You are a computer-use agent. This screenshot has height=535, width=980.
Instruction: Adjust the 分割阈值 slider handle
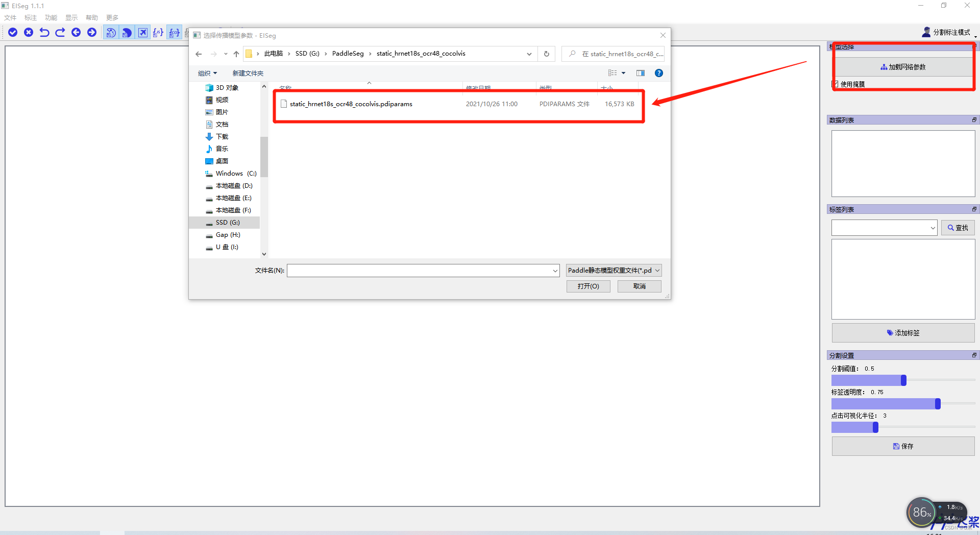903,380
